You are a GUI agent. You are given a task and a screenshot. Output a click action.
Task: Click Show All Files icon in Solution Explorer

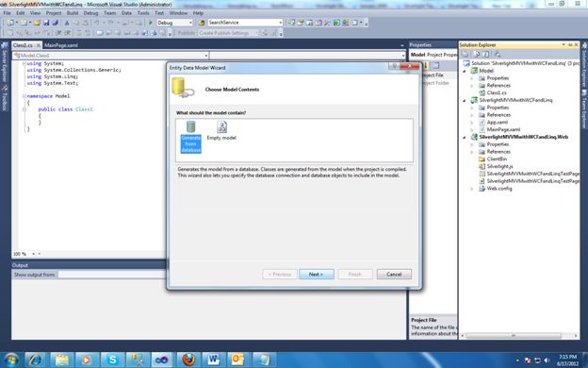pos(476,55)
